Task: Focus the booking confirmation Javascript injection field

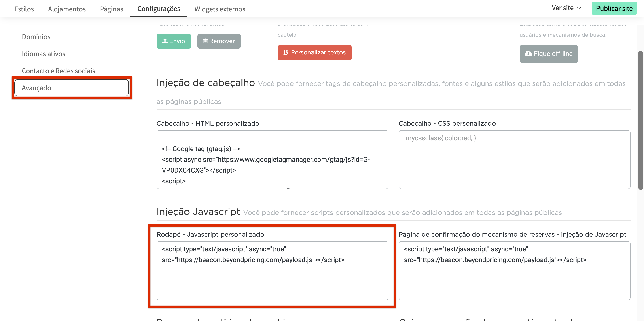Action: point(514,278)
